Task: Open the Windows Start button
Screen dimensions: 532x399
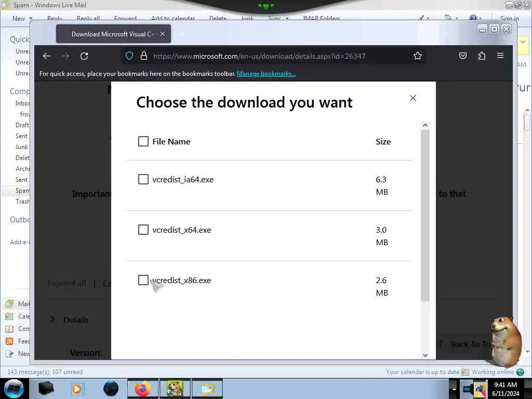Action: coord(14,389)
